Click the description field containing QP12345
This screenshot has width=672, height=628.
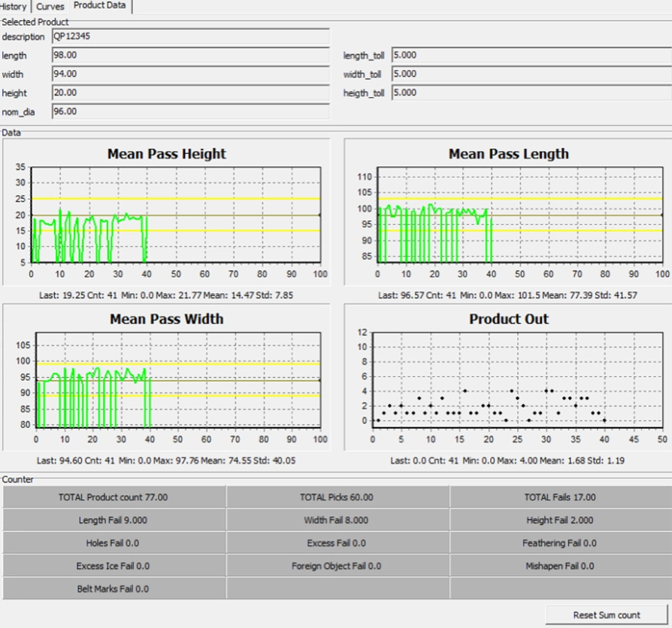(x=189, y=37)
